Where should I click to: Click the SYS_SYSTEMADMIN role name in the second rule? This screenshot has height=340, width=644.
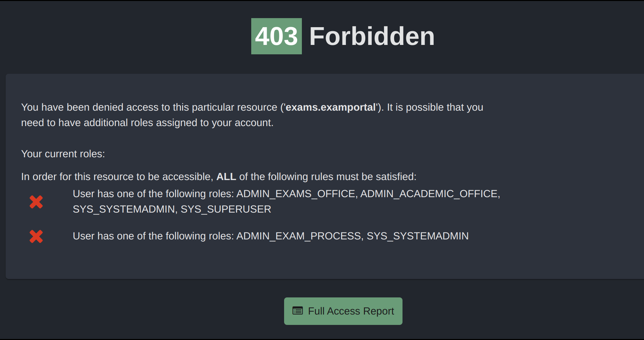pyautogui.click(x=418, y=236)
